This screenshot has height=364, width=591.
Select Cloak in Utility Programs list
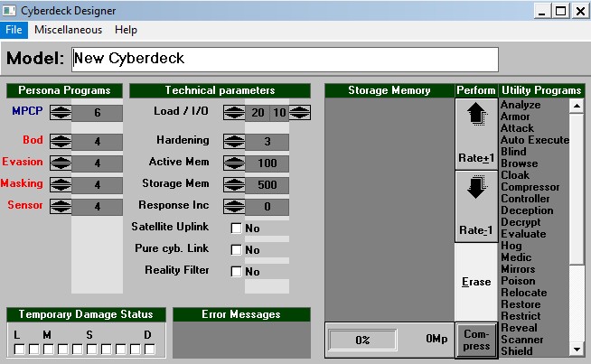pos(515,175)
